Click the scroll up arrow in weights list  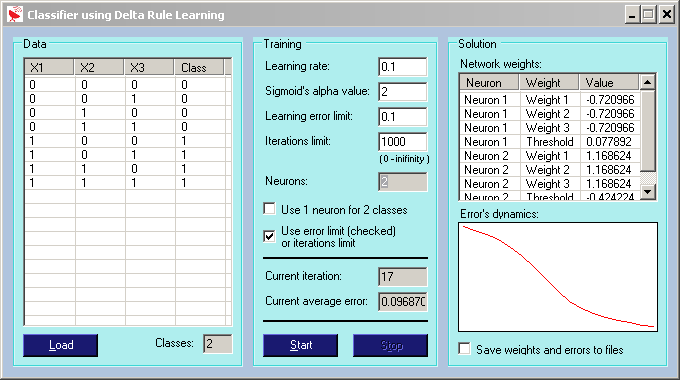[647, 82]
